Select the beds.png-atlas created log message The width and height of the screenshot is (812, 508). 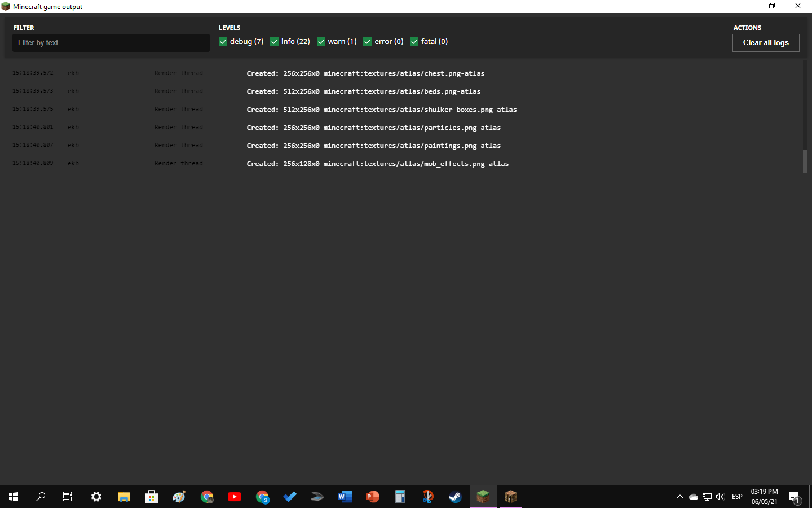click(x=364, y=91)
